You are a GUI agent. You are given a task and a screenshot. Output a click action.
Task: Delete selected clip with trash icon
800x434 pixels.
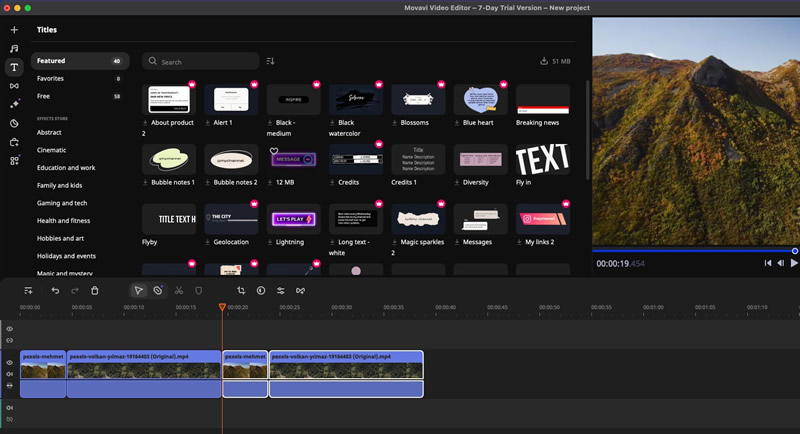(94, 291)
